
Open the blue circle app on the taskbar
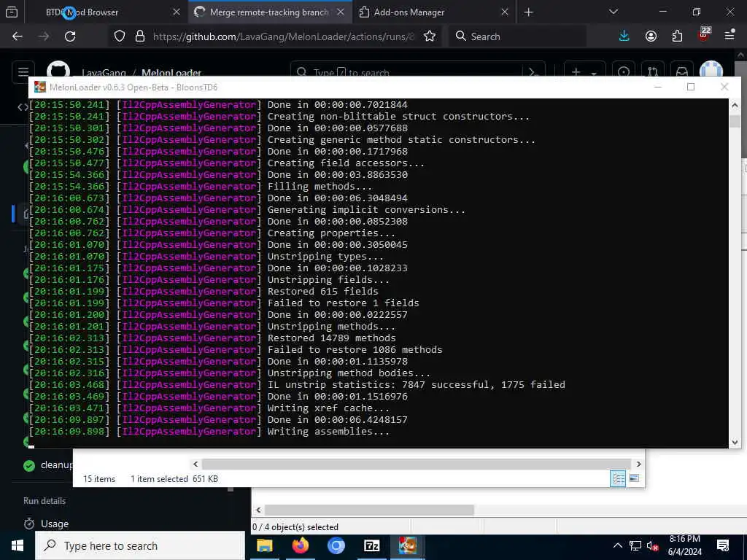(336, 545)
